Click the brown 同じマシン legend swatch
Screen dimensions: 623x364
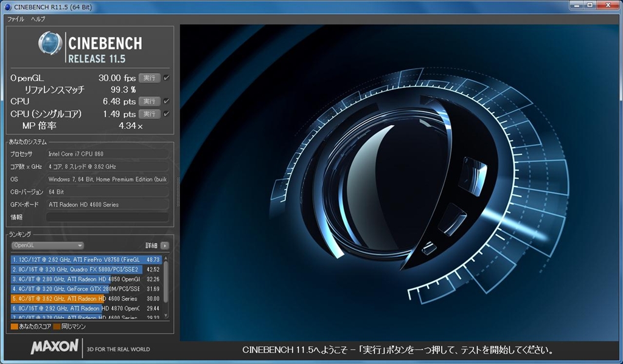coord(57,326)
